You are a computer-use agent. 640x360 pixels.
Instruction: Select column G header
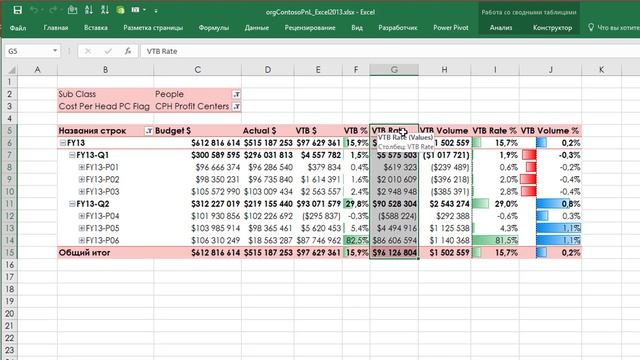[x=394, y=70]
